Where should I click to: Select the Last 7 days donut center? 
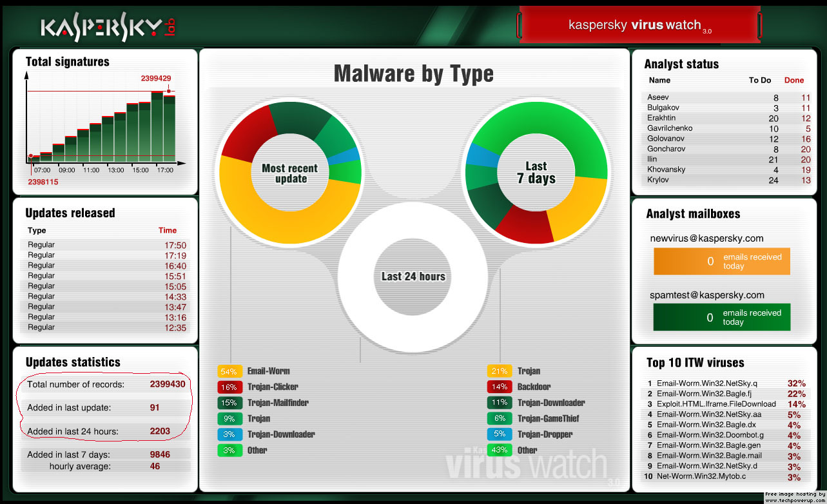pyautogui.click(x=536, y=173)
